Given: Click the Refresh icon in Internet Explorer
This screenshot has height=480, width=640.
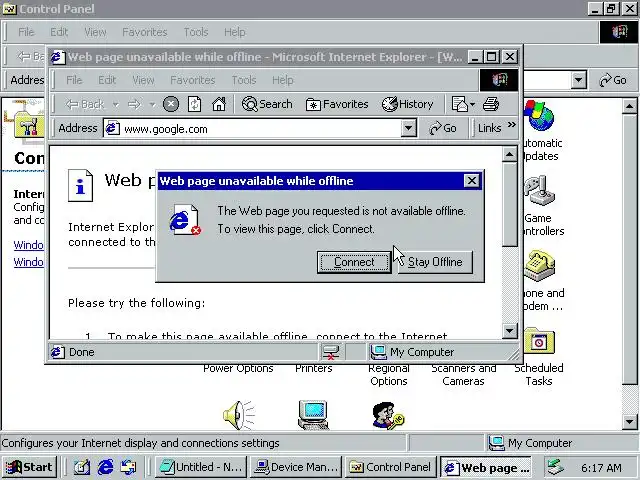Looking at the screenshot, I should (x=194, y=104).
